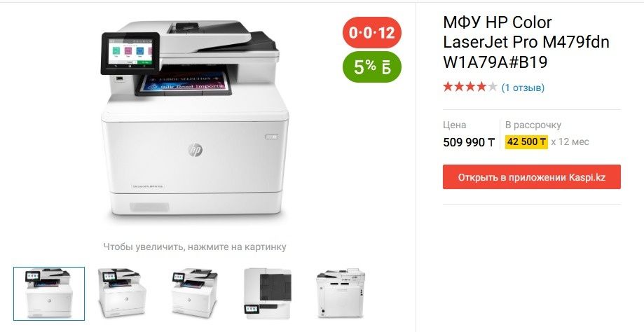Viewport: 644px width, 332px height.
Task: Click the HP logo on the printer image
Action: click(x=195, y=151)
